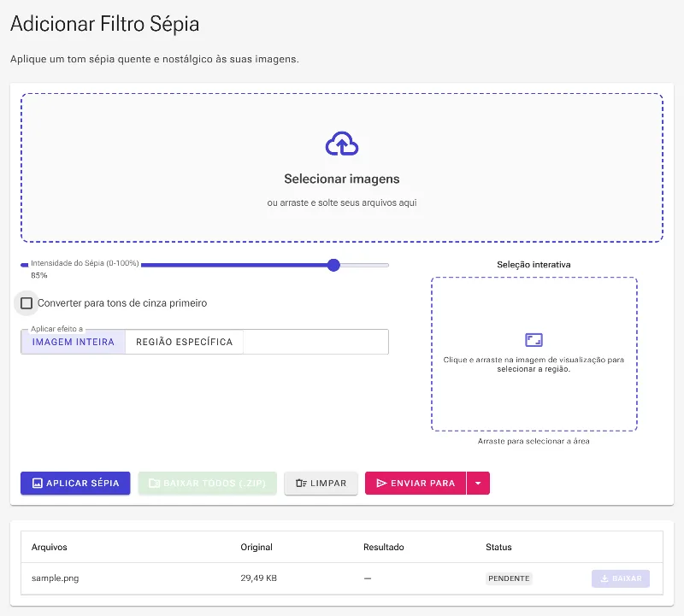Click the sepia intensity slider handle
684x616 pixels.
click(x=333, y=265)
